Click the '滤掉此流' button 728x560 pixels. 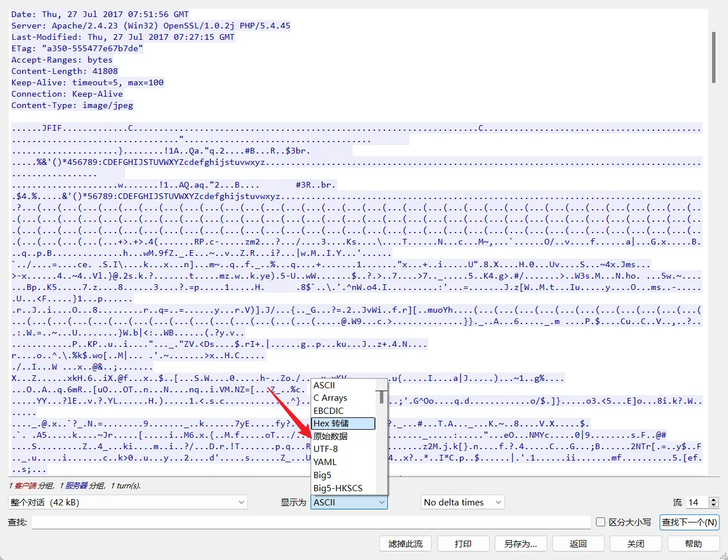(x=406, y=544)
